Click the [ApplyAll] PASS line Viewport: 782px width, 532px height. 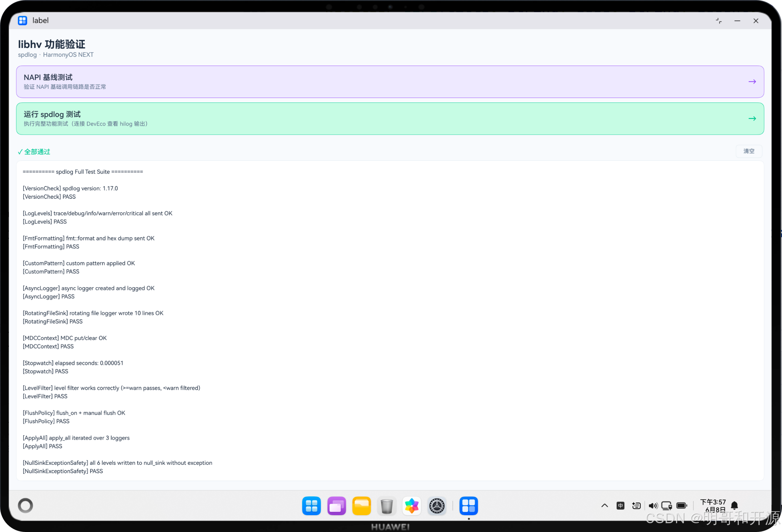tap(42, 447)
